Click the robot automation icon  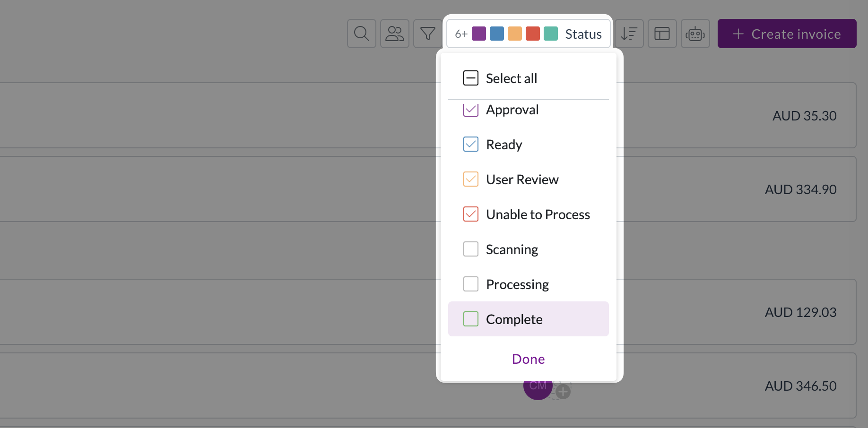[695, 34]
